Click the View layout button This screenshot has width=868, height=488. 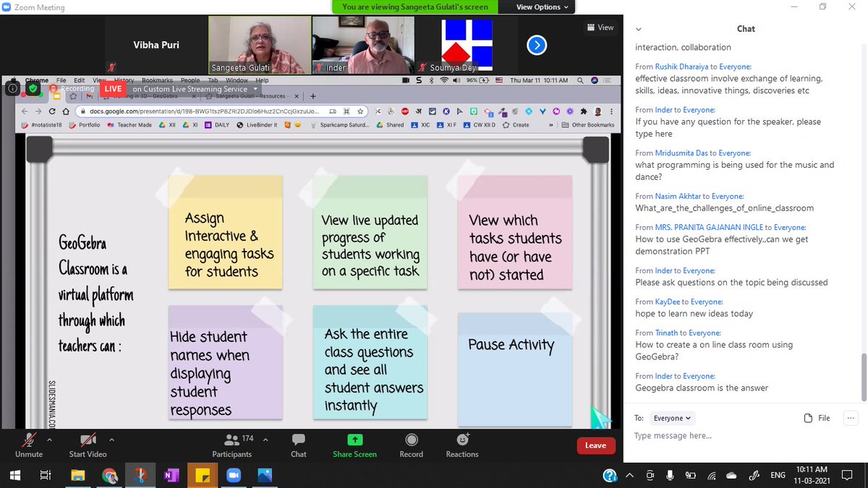(600, 27)
